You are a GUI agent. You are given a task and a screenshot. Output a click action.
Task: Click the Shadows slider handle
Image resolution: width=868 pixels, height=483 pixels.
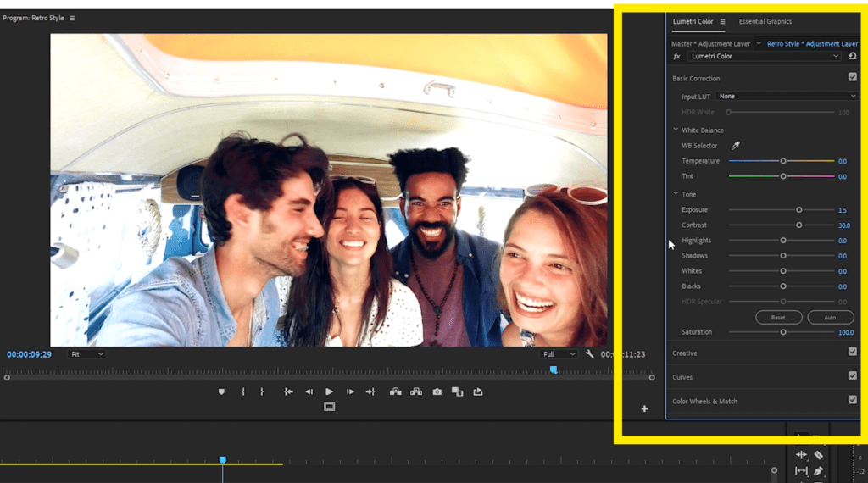(783, 256)
